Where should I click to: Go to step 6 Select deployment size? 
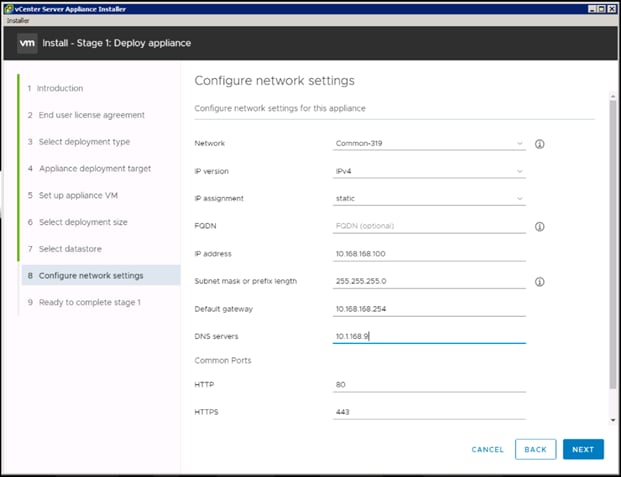78,222
